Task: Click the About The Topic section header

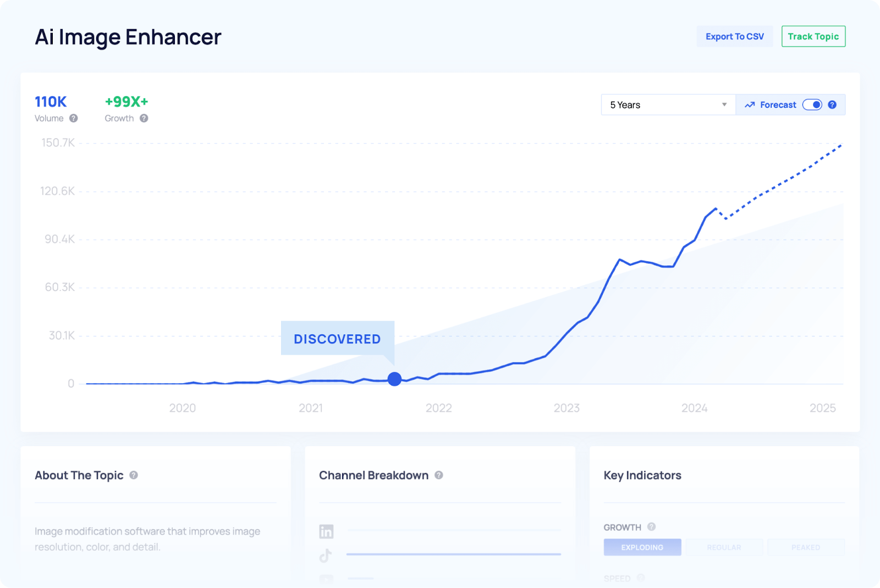Action: point(79,475)
